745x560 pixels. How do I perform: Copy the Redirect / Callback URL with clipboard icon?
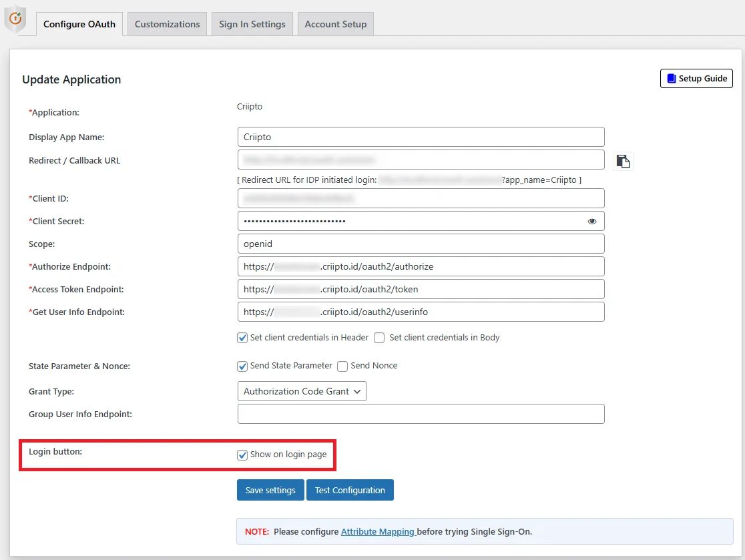click(x=623, y=161)
